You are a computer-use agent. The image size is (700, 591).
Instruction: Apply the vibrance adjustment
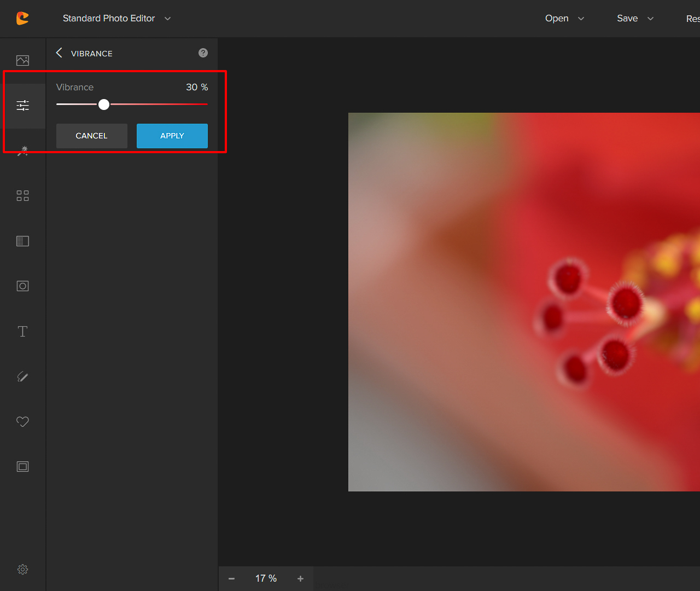[172, 136]
